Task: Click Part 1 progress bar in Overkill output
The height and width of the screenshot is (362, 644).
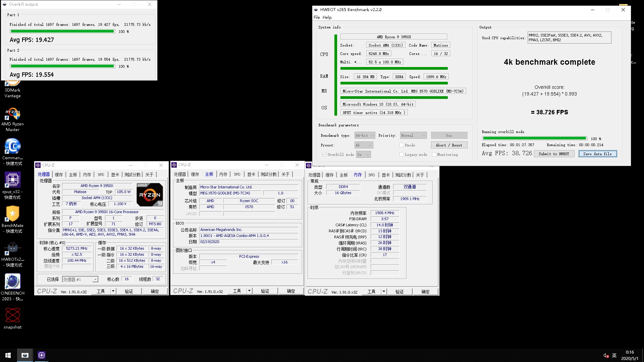Action: pos(62,32)
